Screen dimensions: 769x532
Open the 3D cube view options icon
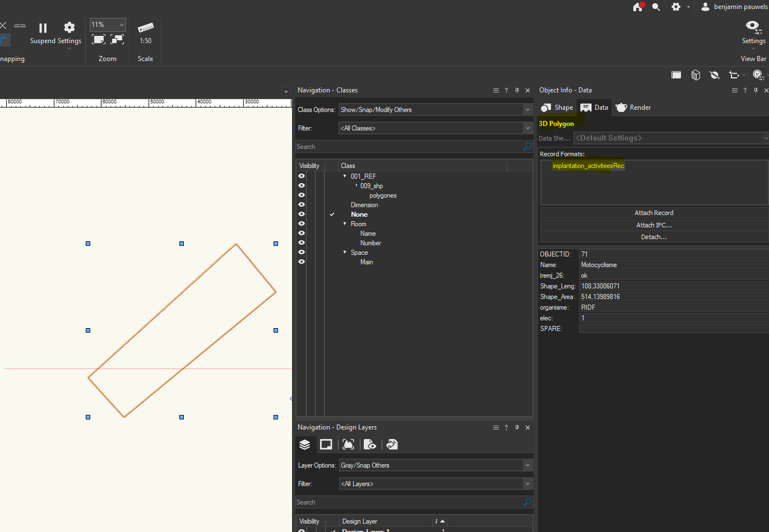696,74
